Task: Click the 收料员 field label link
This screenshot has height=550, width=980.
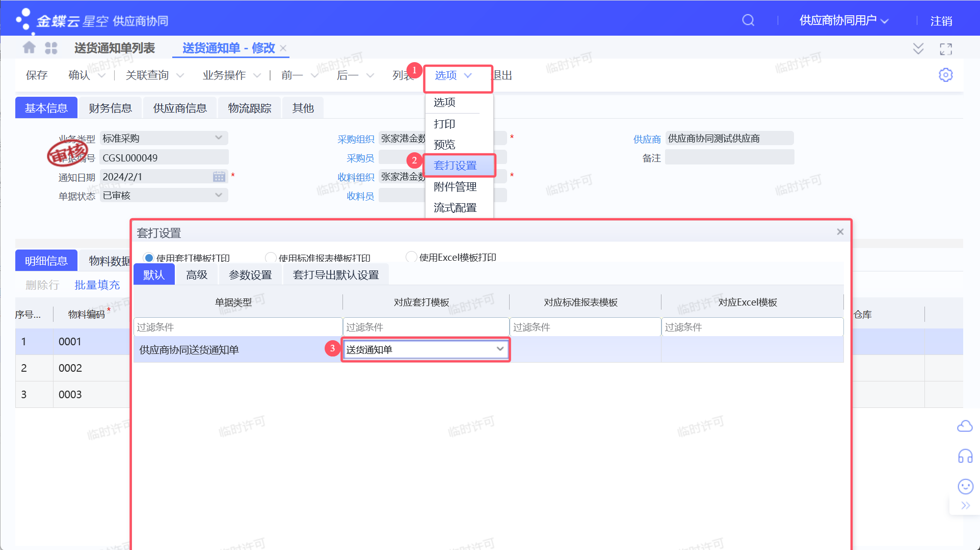Action: 360,196
